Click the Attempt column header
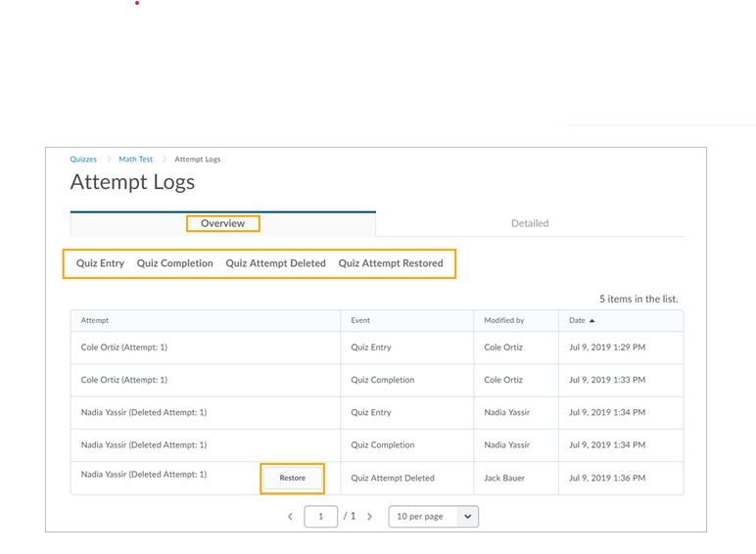The height and width of the screenshot is (554, 756). (95, 320)
